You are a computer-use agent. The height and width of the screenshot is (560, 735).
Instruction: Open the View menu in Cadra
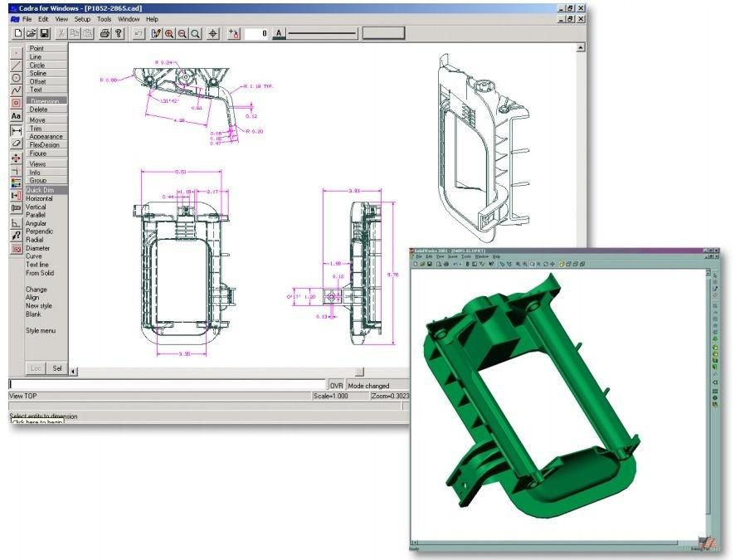click(61, 19)
